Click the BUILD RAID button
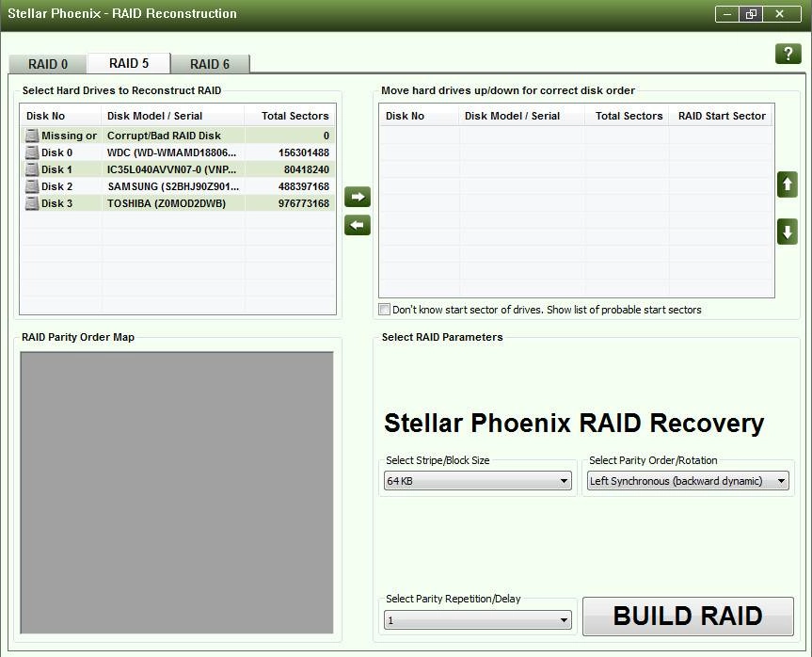 688,617
